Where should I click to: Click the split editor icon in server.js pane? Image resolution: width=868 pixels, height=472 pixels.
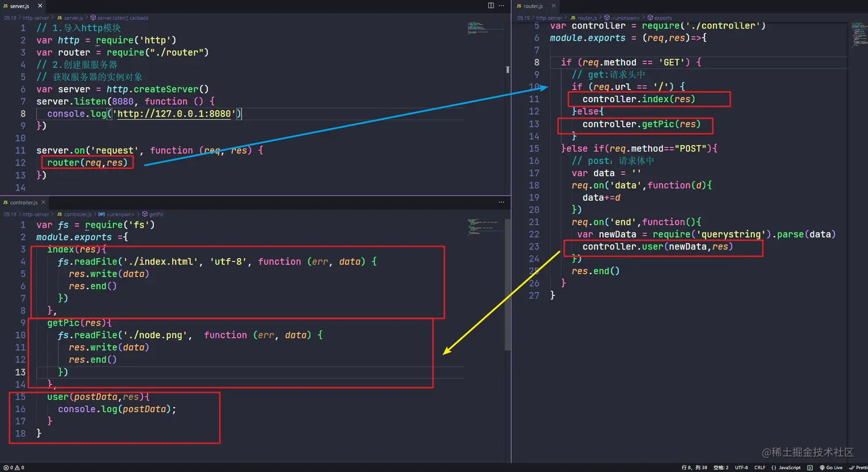point(491,6)
